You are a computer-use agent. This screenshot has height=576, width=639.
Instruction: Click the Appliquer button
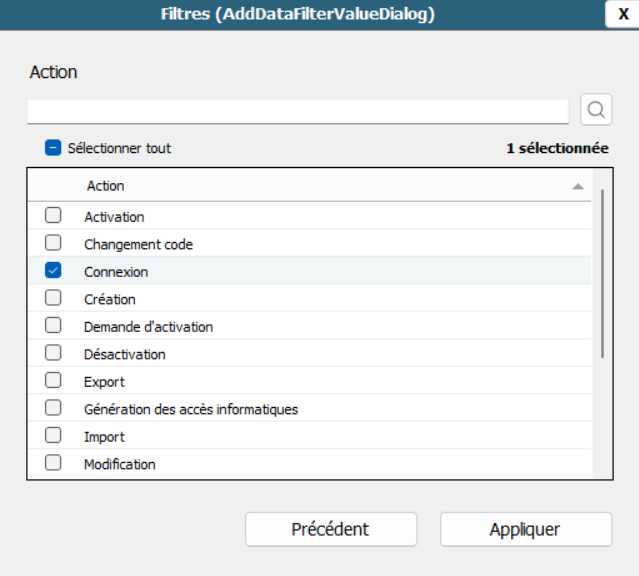[525, 529]
